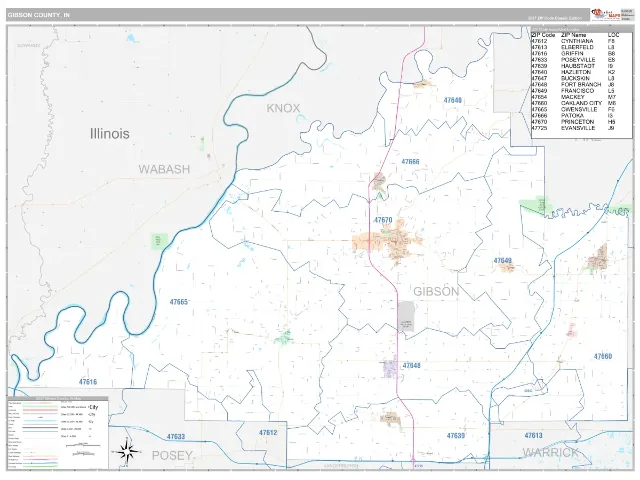
Task: Select the HAZLETON row in the ZIP table
Action: 573,72
